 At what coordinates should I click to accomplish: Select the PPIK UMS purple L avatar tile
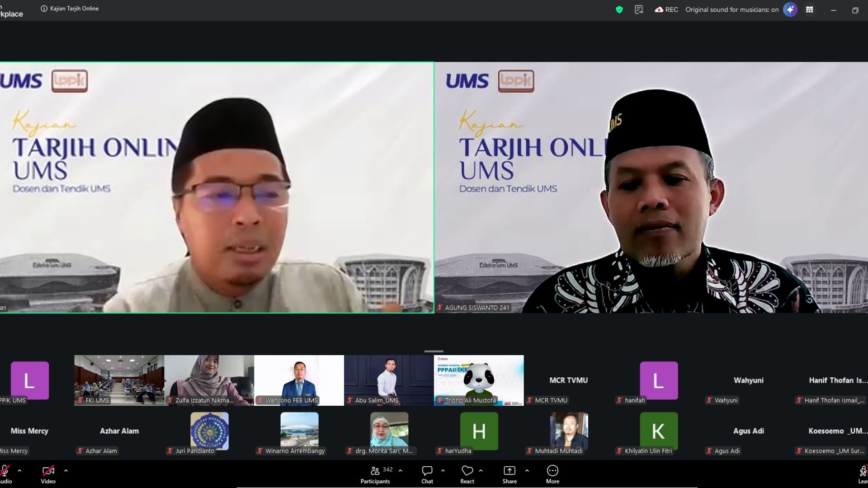(29, 380)
